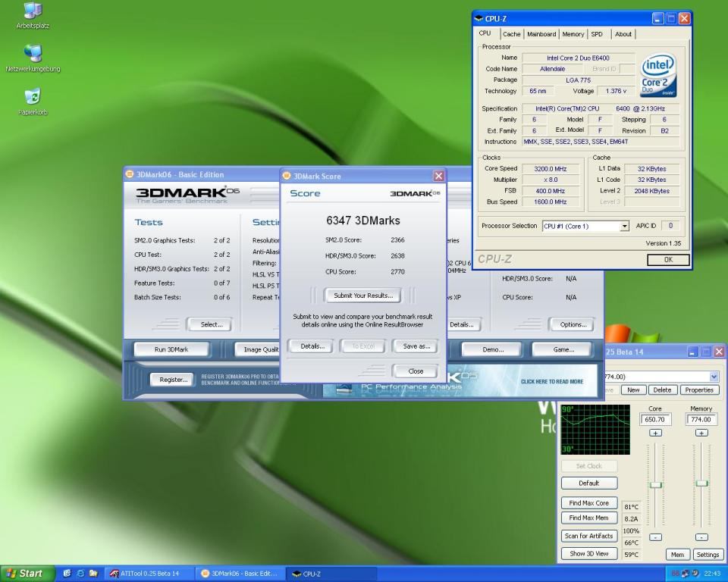Click the system tray clock showing 22:43

[712, 574]
